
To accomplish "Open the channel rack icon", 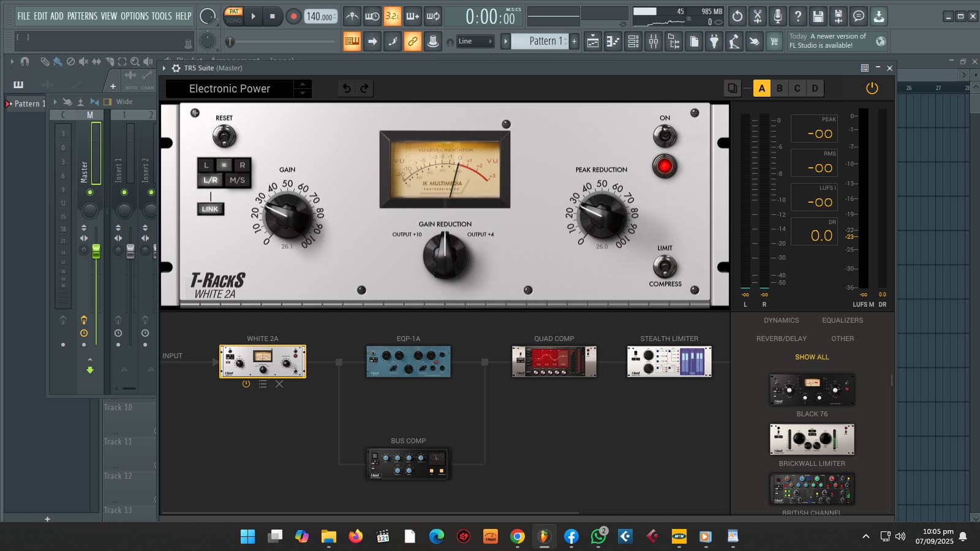I will [x=633, y=41].
